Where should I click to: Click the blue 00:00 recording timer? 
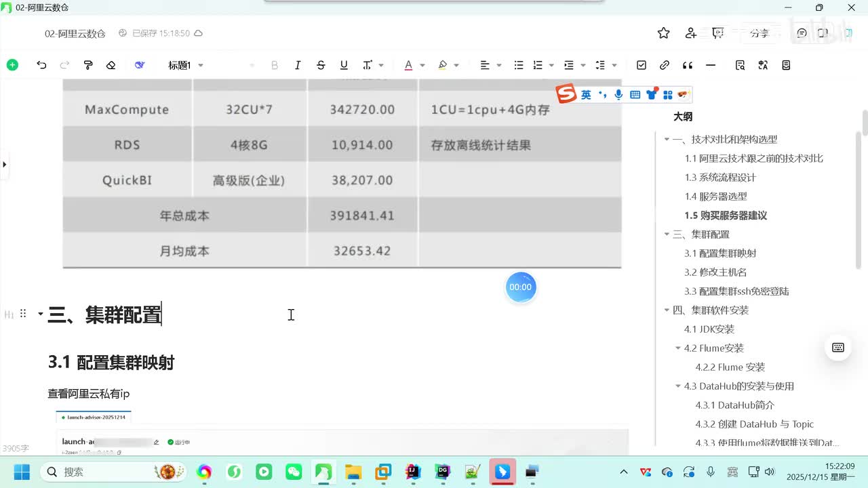coord(521,287)
